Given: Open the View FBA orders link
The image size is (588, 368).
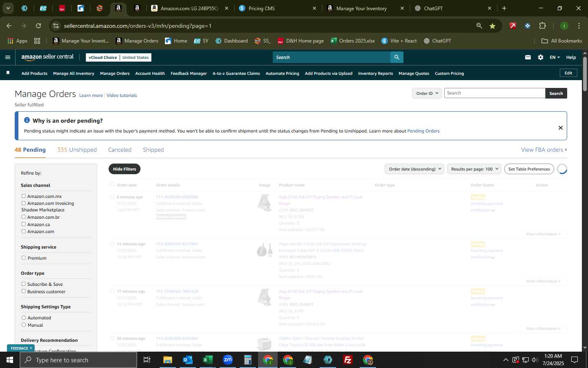Looking at the screenshot, I should click(x=544, y=150).
